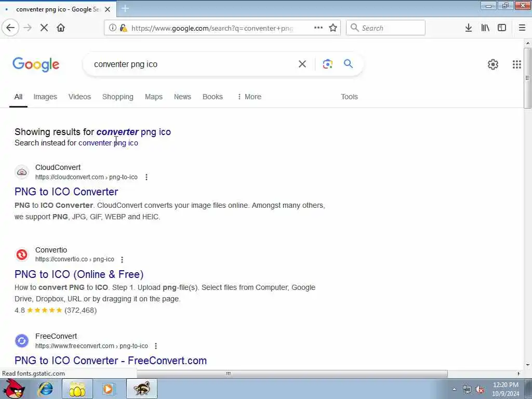Search by image with Google Lens
532x399 pixels.
coord(327,64)
